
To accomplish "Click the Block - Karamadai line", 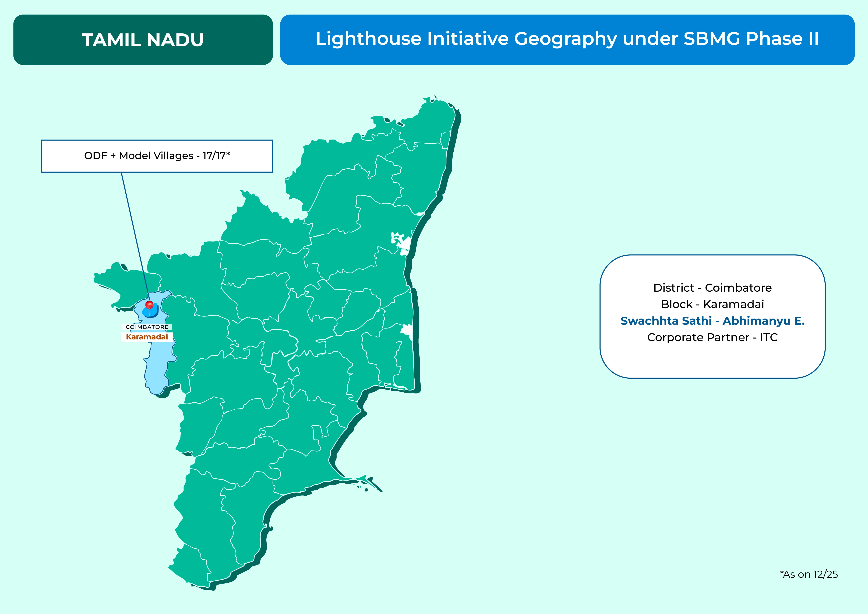I will pos(712,304).
